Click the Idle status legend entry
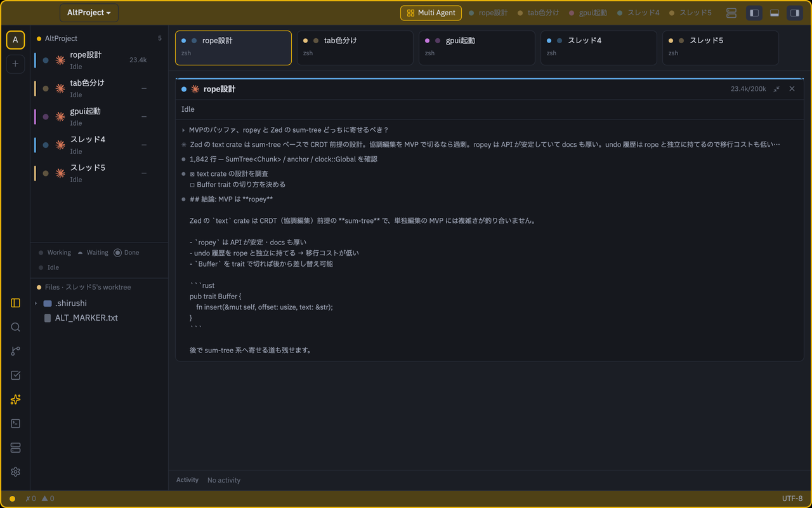 [48, 267]
